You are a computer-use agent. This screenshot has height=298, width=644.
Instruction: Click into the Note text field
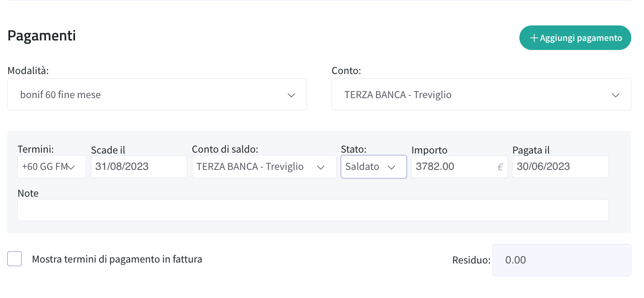[x=313, y=210]
